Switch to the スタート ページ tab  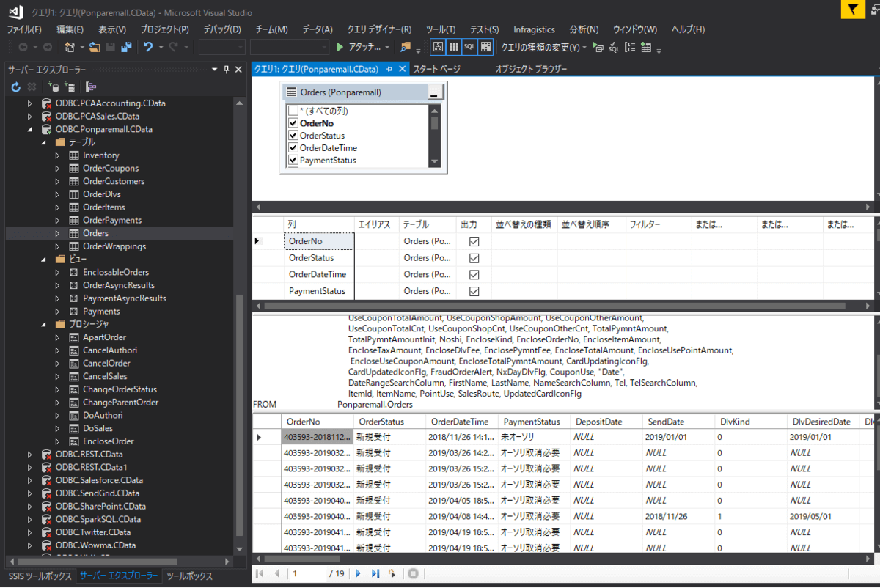436,69
